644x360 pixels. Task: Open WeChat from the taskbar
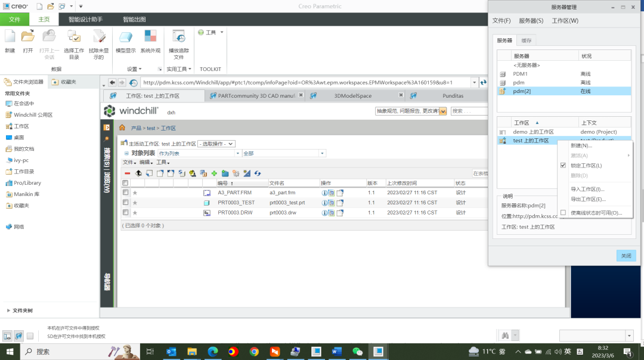[x=357, y=352]
